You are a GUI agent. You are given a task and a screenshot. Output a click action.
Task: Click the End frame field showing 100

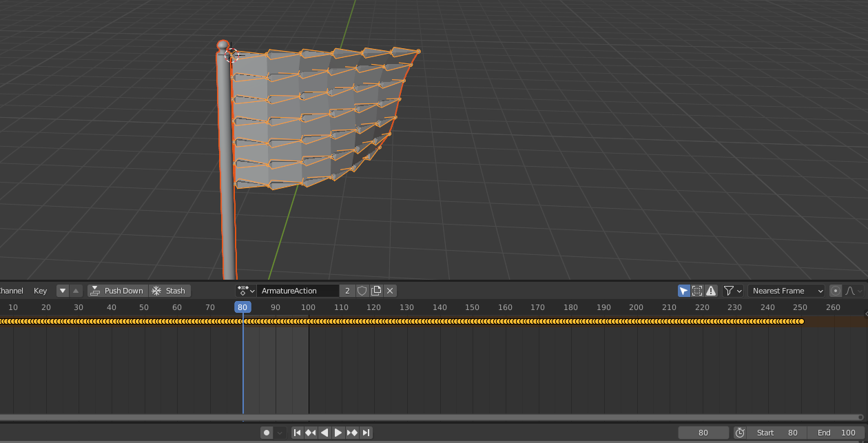(836, 433)
